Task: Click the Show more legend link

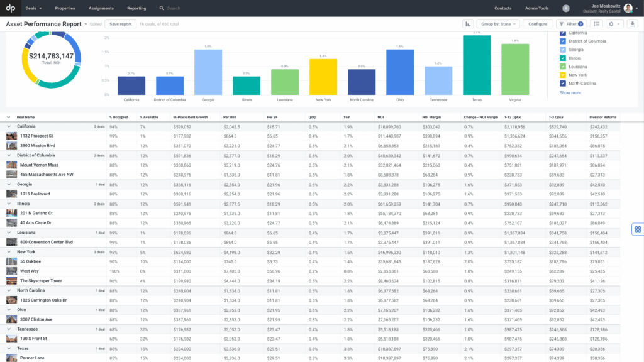Action: tap(570, 93)
